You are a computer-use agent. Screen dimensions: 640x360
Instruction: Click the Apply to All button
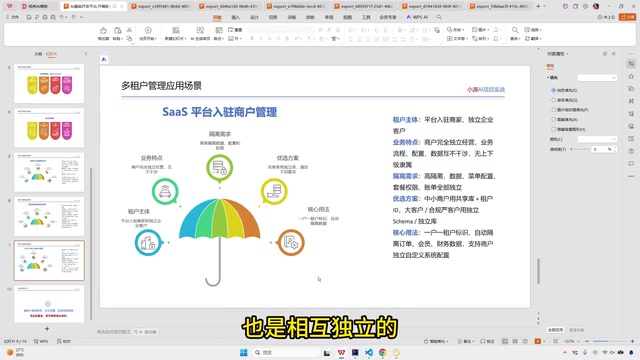(556, 330)
